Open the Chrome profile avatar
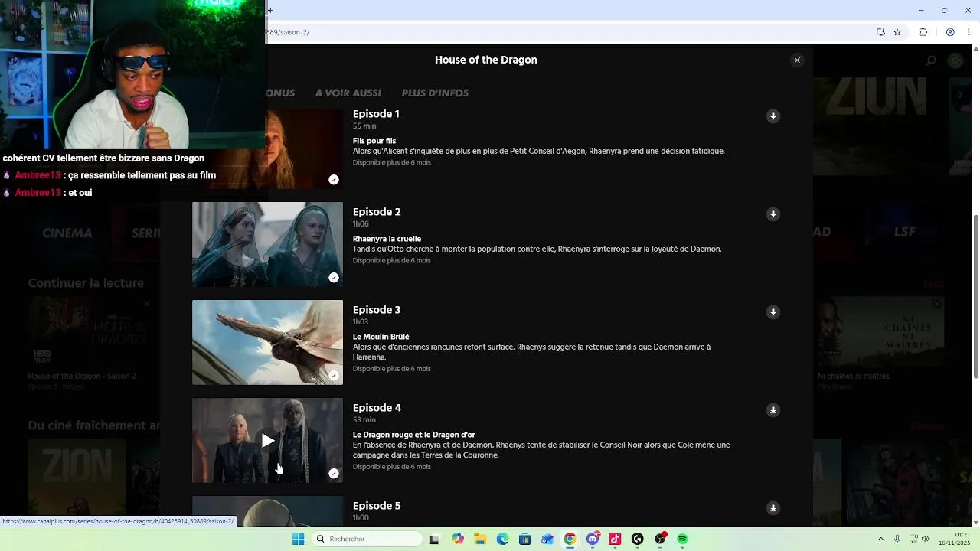The image size is (980, 551). pyautogui.click(x=950, y=32)
